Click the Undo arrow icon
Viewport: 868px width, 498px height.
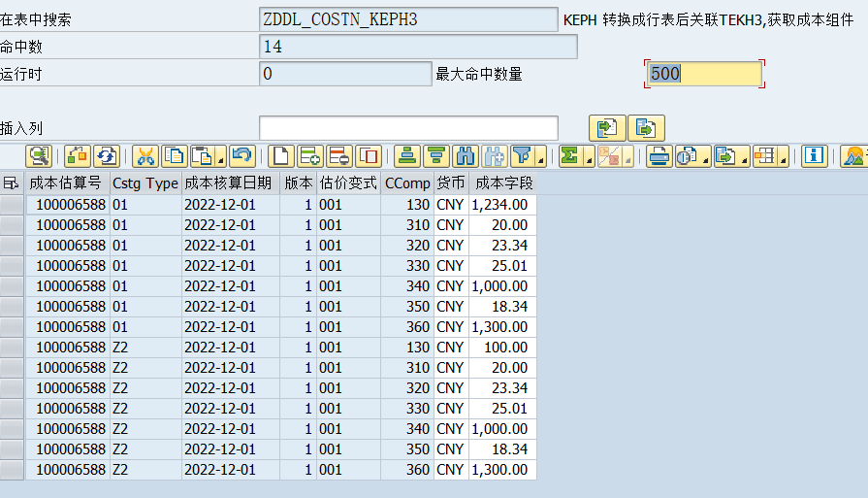242,156
